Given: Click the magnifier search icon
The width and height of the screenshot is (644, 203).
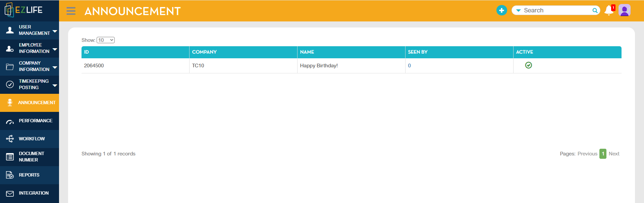Looking at the screenshot, I should 595,10.
